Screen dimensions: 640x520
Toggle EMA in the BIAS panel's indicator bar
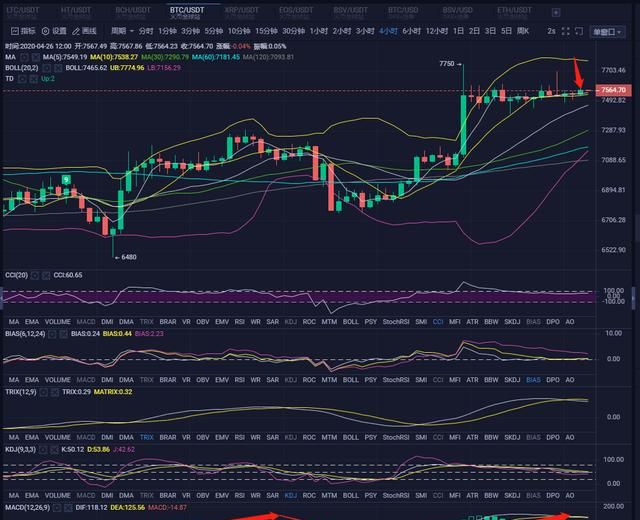pyautogui.click(x=32, y=380)
